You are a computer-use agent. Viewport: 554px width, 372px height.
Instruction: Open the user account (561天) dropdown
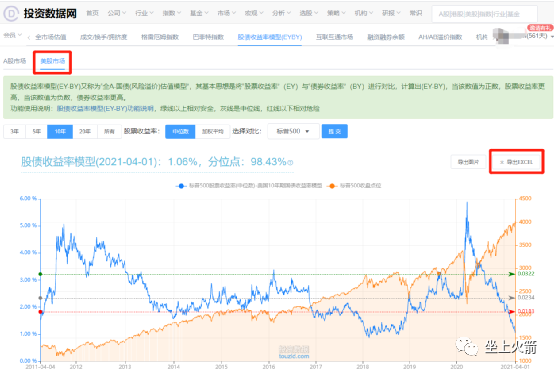pos(540,36)
